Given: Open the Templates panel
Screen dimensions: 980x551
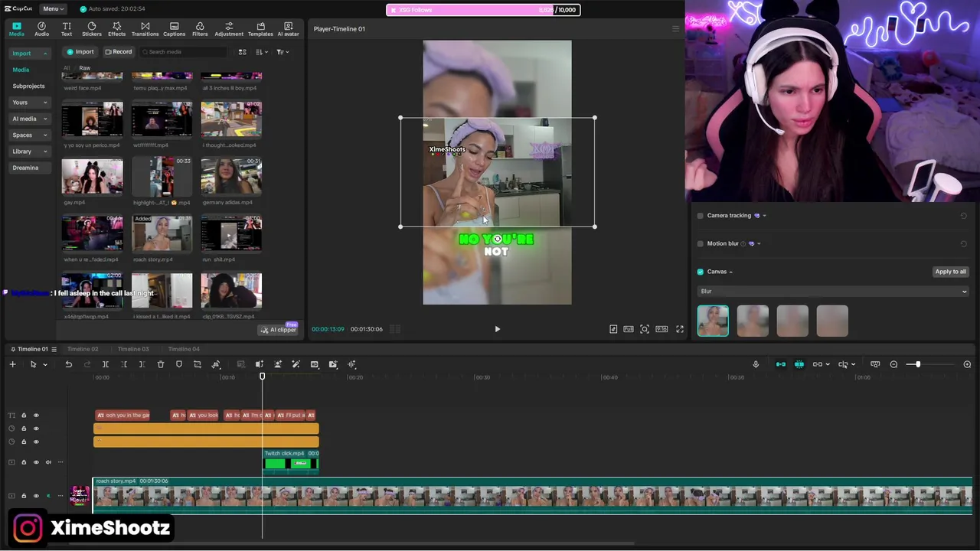Looking at the screenshot, I should (260, 29).
